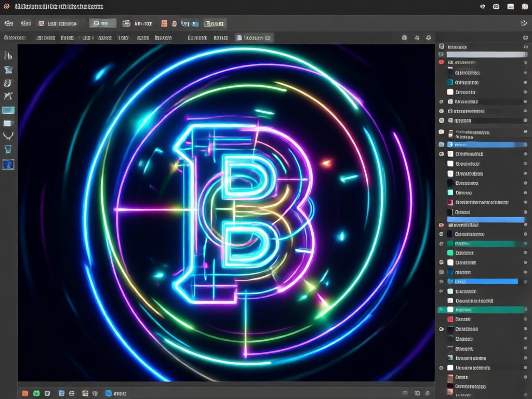Click the teal thumbnail near the layers panel top
This screenshot has width=532, height=399.
click(x=450, y=82)
